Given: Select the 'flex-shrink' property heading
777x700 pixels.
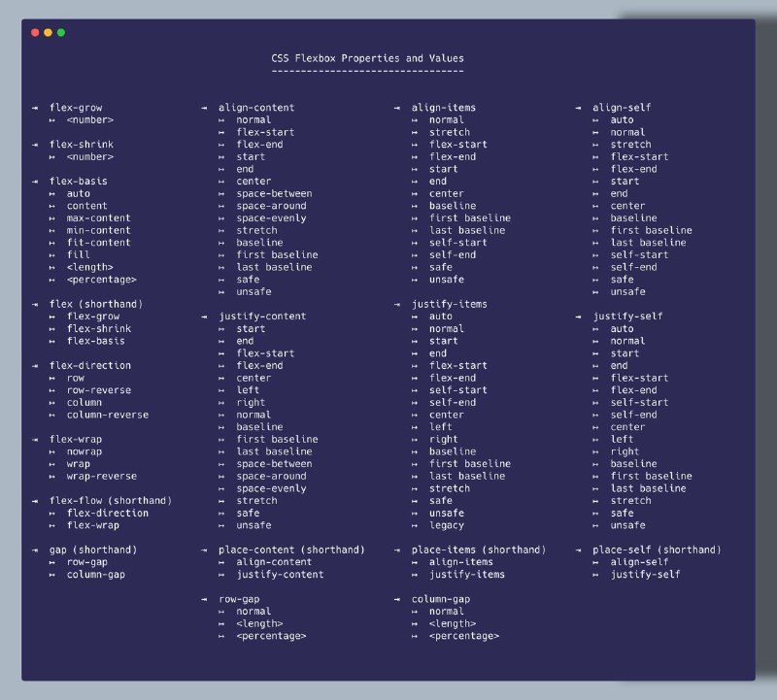Looking at the screenshot, I should click(x=82, y=145).
